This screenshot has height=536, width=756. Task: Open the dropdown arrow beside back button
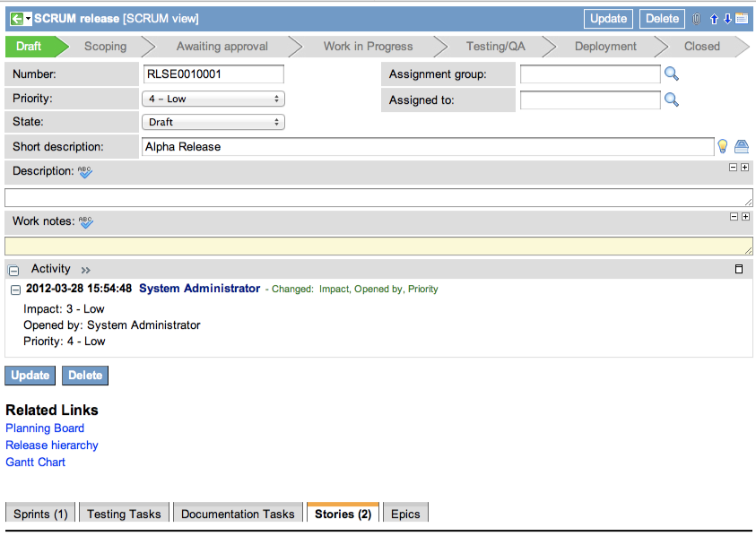(x=28, y=19)
